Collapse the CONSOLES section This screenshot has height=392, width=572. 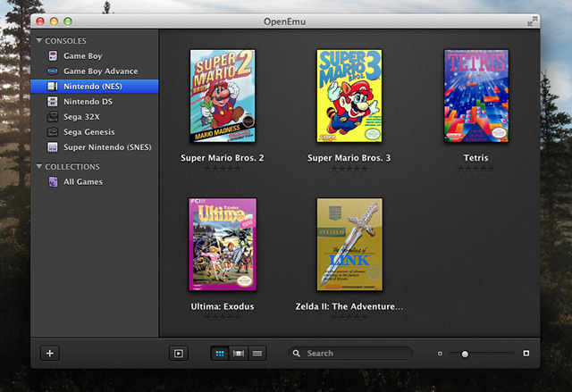[39, 40]
